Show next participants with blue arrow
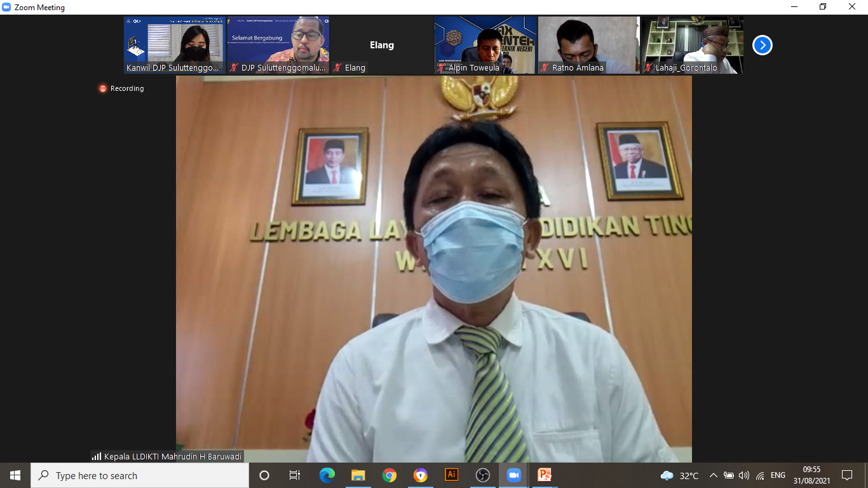The width and height of the screenshot is (868, 488). (762, 45)
